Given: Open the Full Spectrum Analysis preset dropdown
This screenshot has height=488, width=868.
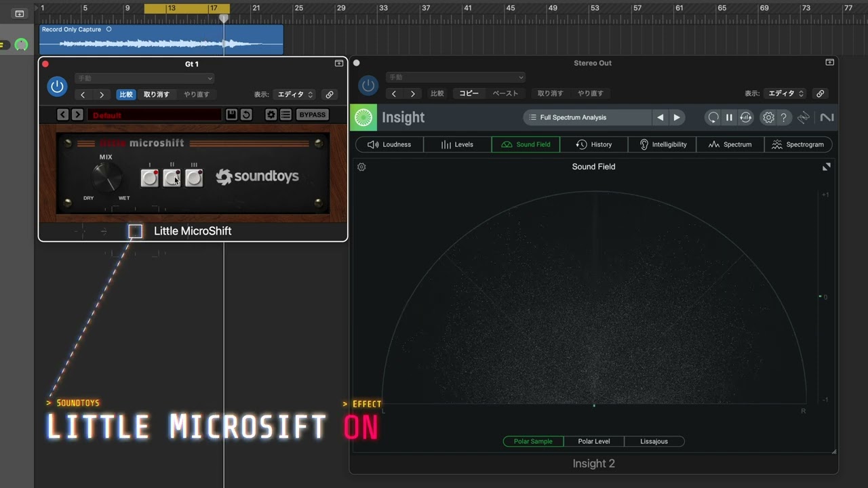Looking at the screenshot, I should coord(587,117).
